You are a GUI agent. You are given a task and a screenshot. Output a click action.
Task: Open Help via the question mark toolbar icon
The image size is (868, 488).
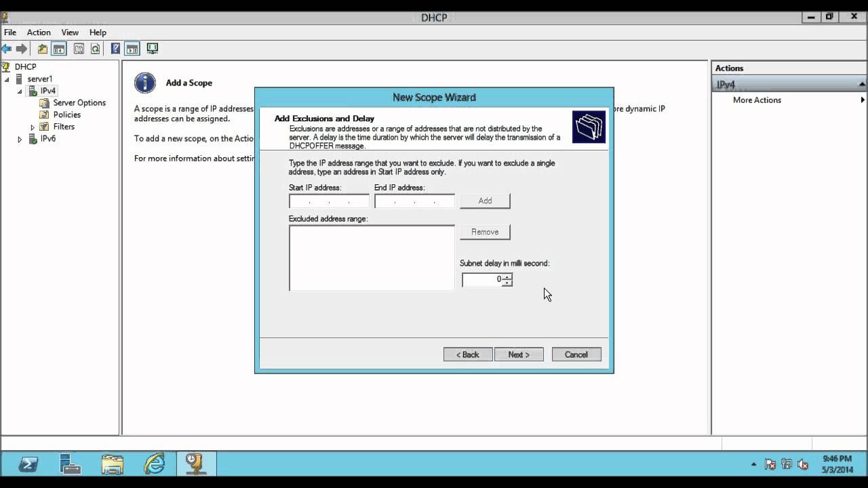[x=115, y=49]
